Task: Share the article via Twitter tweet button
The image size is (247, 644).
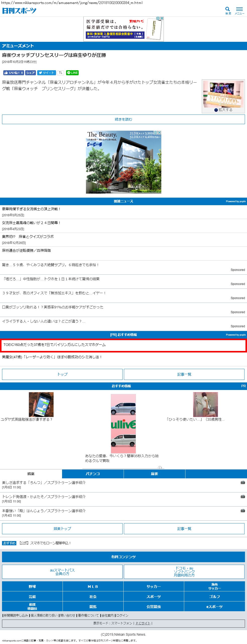Action: 46,73
